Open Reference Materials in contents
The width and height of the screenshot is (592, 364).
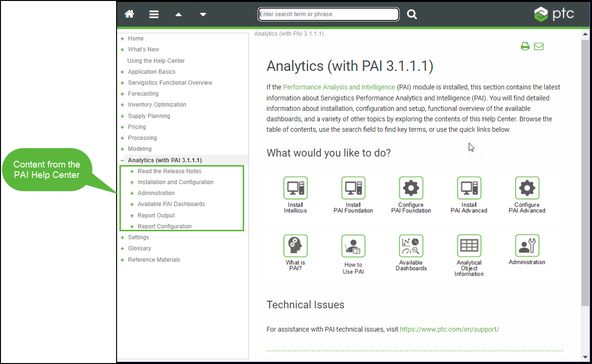click(x=154, y=260)
